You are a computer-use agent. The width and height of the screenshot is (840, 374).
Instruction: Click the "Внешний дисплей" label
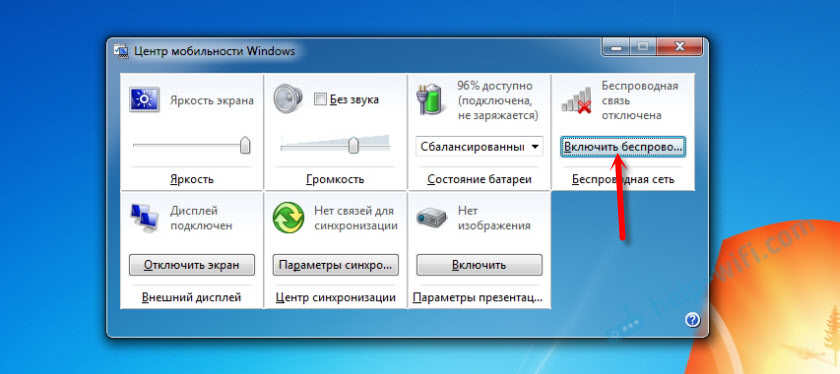point(192,297)
